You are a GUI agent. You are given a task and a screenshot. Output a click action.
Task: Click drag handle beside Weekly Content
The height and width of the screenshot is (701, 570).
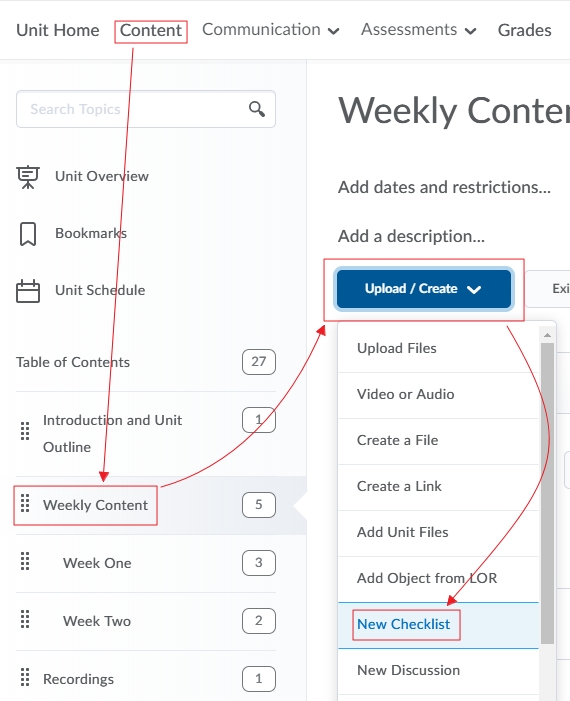point(25,503)
